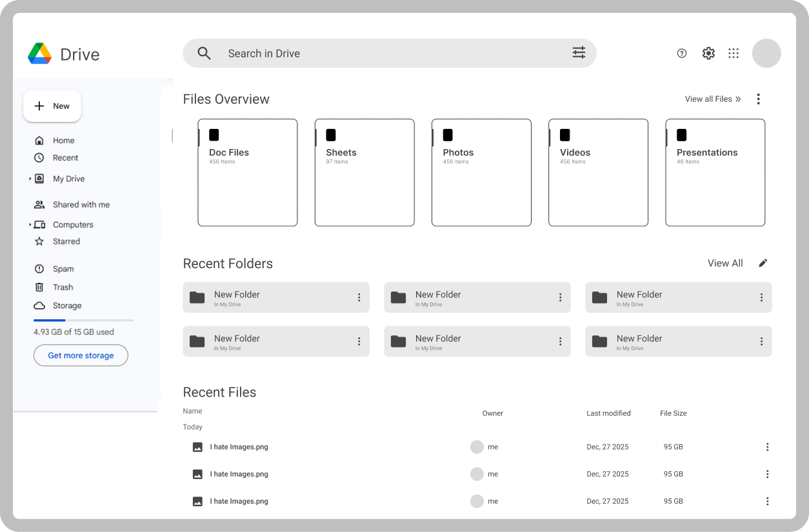This screenshot has width=809, height=532.
Task: Click View All for Recent Folders
Action: (725, 263)
